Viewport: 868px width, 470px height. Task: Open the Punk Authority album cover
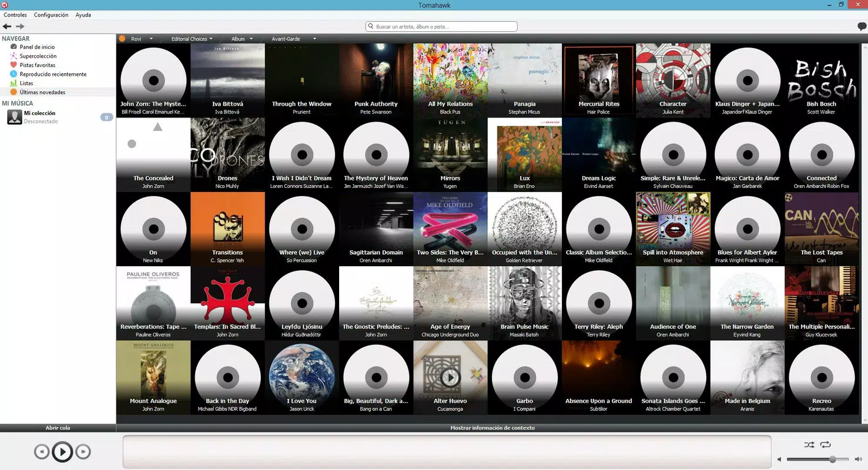[x=376, y=80]
